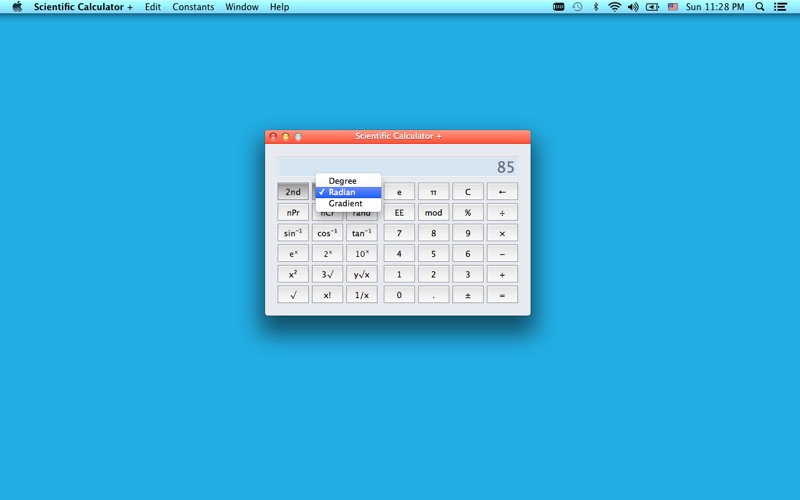This screenshot has height=500, width=800.
Task: Click the number 4 key
Action: click(399, 253)
